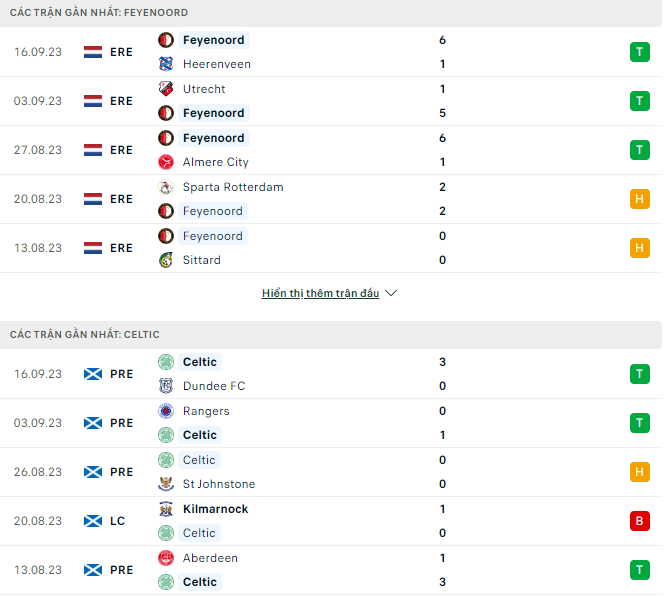This screenshot has height=598, width=666.
Task: Click the Sittard club crest icon
Action: pos(166,260)
